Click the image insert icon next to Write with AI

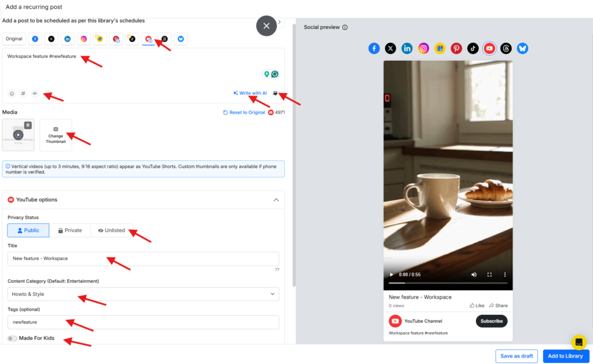tap(274, 93)
